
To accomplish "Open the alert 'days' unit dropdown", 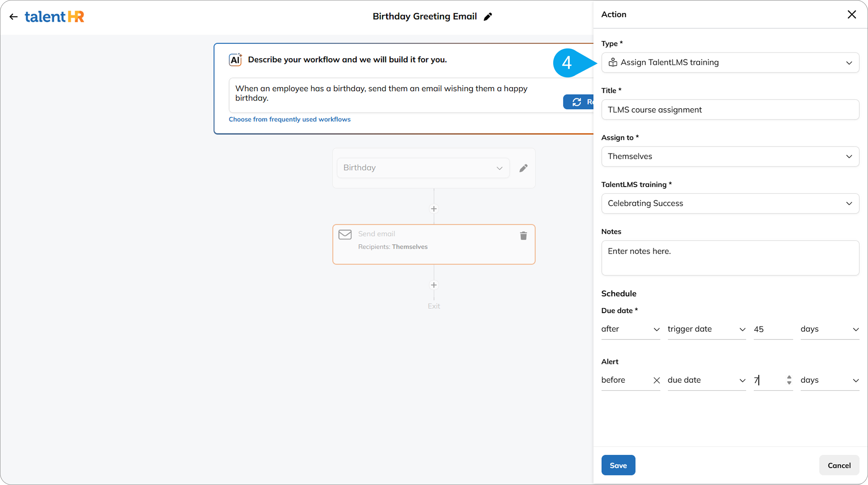I will (x=830, y=380).
